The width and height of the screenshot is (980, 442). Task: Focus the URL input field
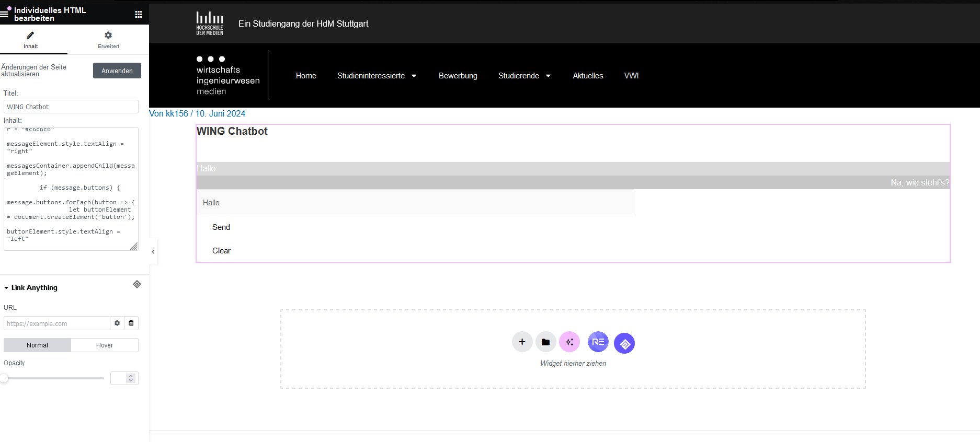[57, 323]
